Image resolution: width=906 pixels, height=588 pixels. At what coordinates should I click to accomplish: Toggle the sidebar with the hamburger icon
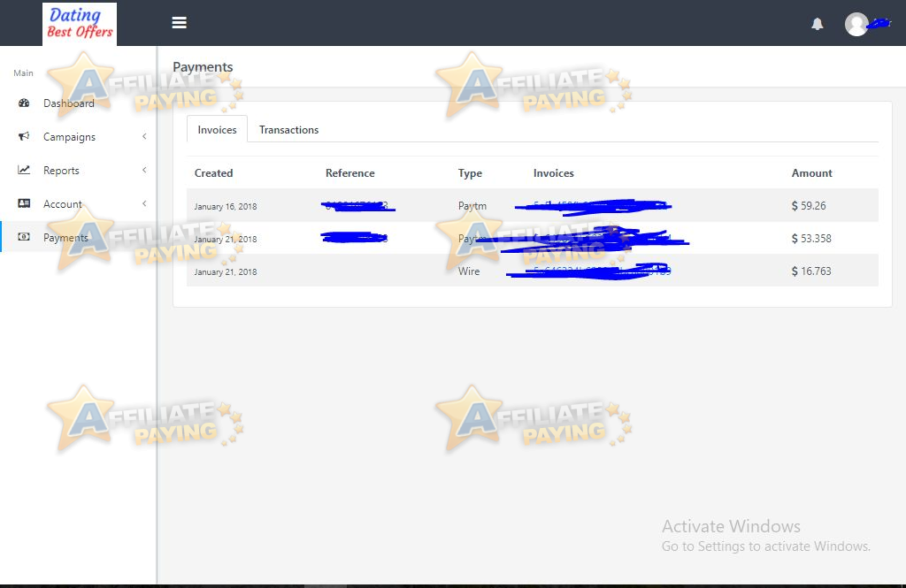coord(180,22)
